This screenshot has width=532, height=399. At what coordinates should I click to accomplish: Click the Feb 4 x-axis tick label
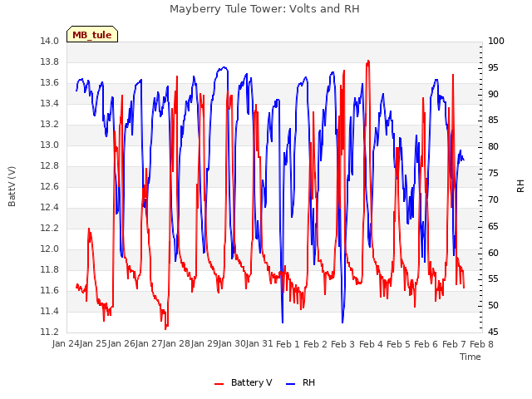tap(371, 344)
